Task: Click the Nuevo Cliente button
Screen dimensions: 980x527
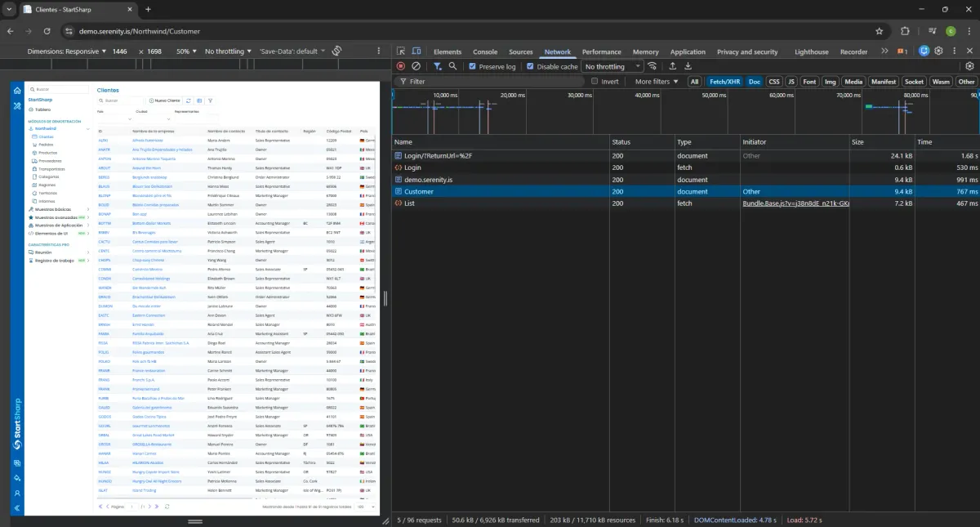Action: tap(165, 100)
